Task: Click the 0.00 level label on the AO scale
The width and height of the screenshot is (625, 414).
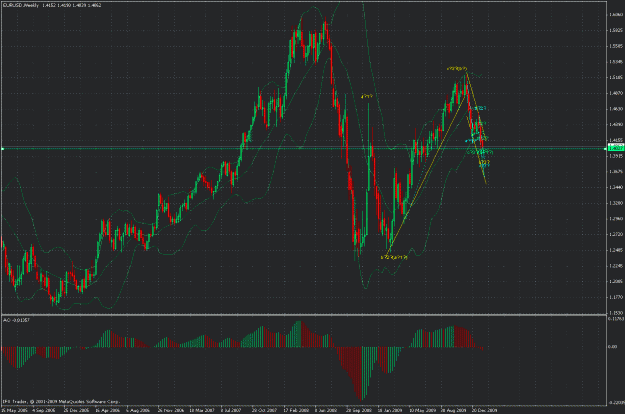Action: 613,347
